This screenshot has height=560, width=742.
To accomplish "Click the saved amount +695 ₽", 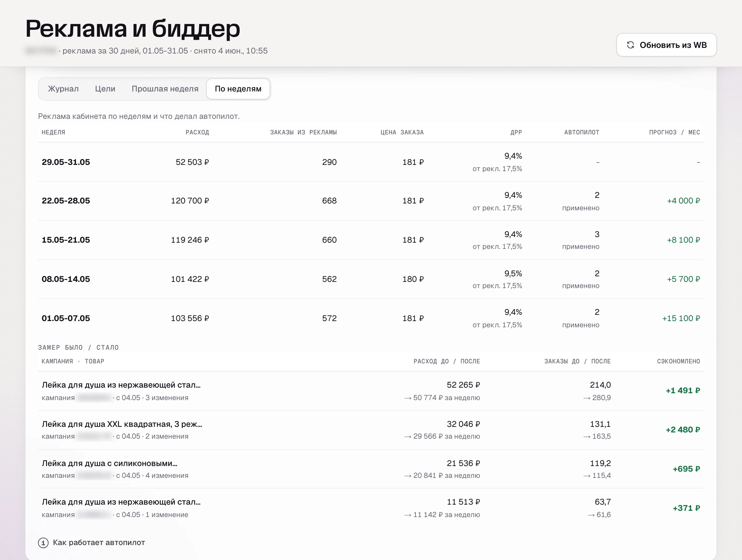I will [686, 469].
